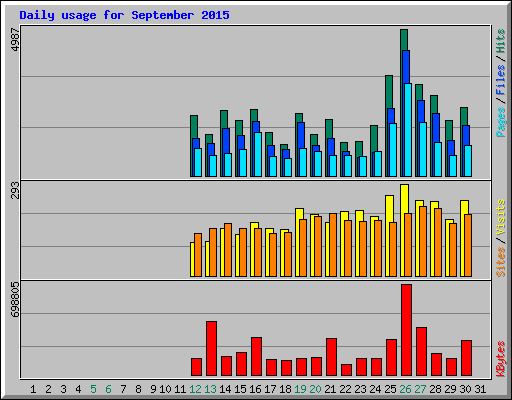512x400 pixels.
Task: Click the green weekend day label 5
Action: click(x=93, y=389)
